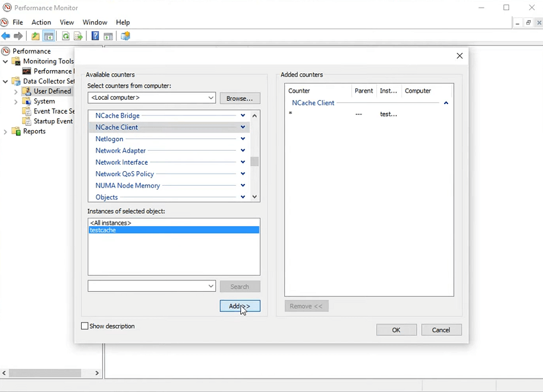Enable the Show description checkbox

(84, 326)
